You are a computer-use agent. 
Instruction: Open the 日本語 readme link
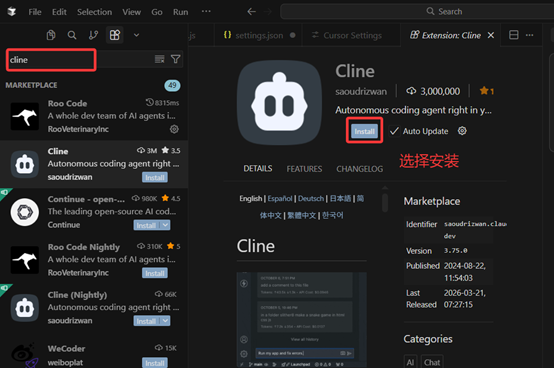[340, 198]
